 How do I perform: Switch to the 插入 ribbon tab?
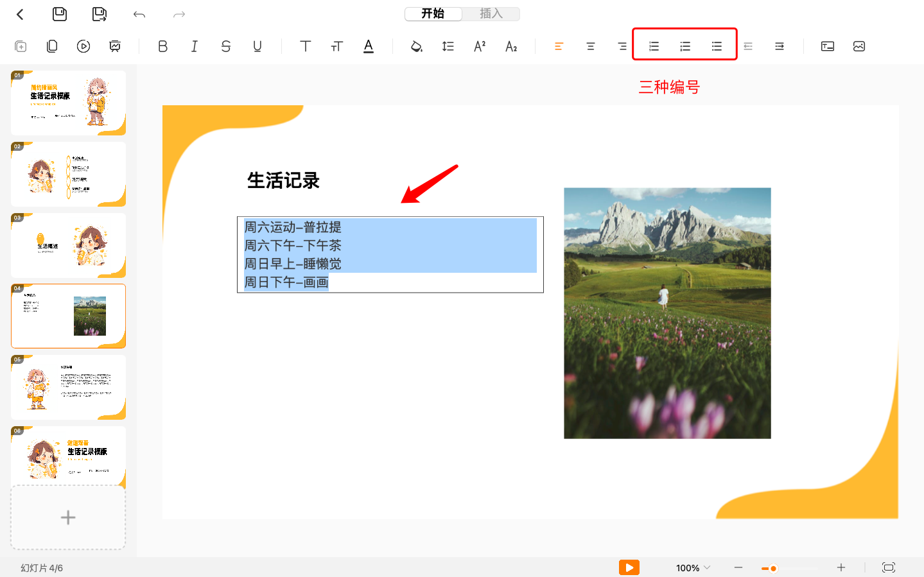(x=491, y=13)
